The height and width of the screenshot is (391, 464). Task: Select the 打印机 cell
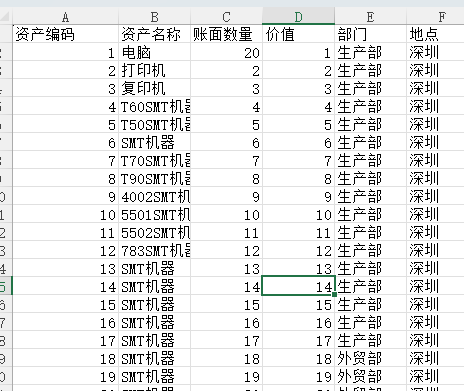[154, 70]
